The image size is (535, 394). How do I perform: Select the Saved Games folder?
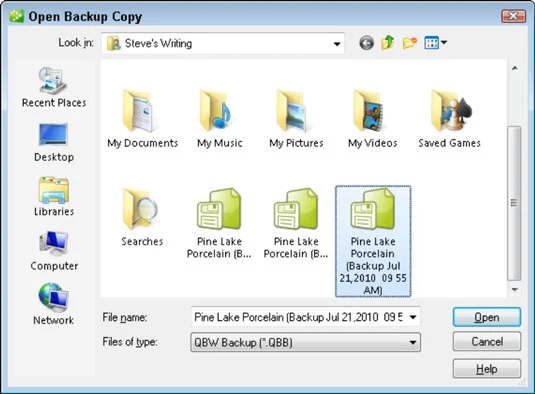tap(449, 119)
